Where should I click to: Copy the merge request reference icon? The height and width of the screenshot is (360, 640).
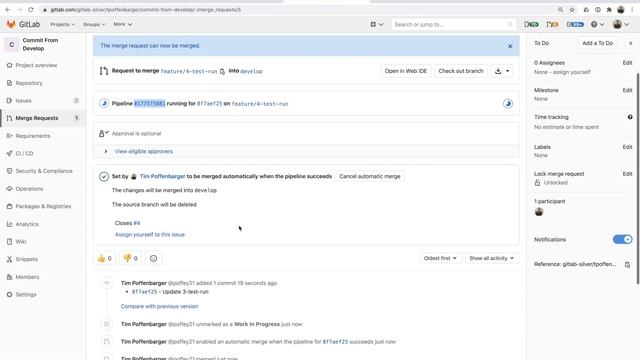click(627, 265)
